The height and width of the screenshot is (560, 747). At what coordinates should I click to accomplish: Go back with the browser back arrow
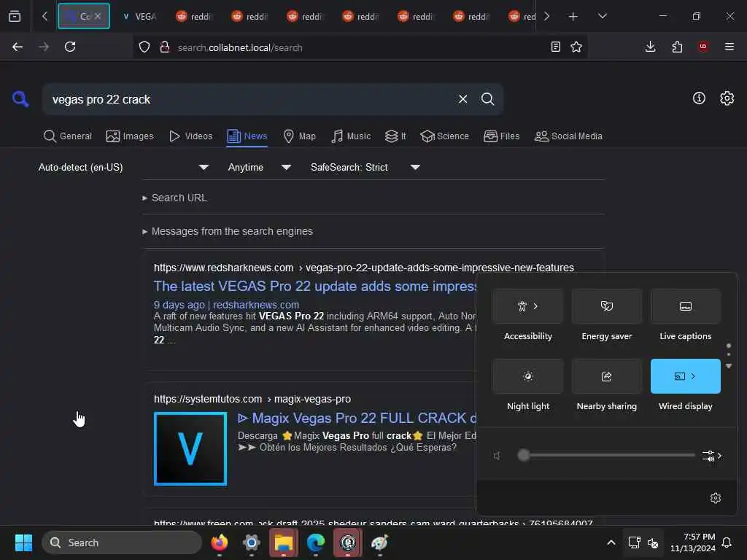pyautogui.click(x=18, y=47)
